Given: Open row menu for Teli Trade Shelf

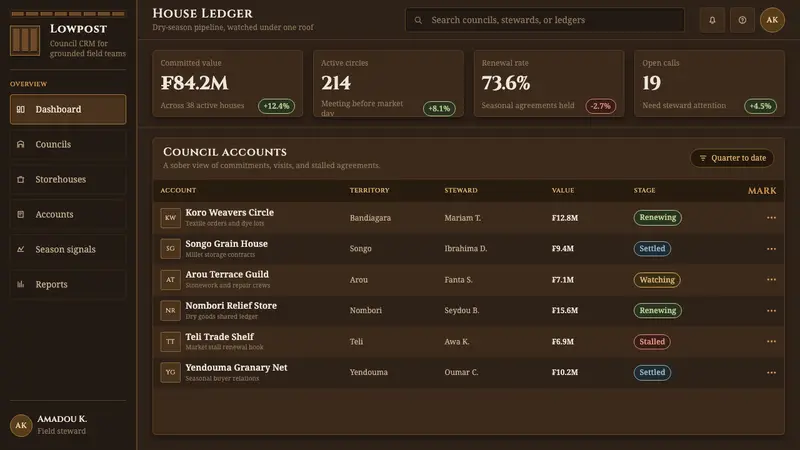Looking at the screenshot, I should [771, 341].
